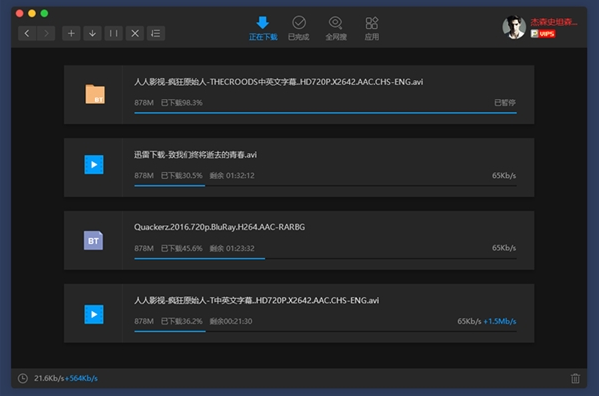Image resolution: width=599 pixels, height=396 pixels.
Task: Click the +564Kb/s boost speed readout
Action: point(81,378)
